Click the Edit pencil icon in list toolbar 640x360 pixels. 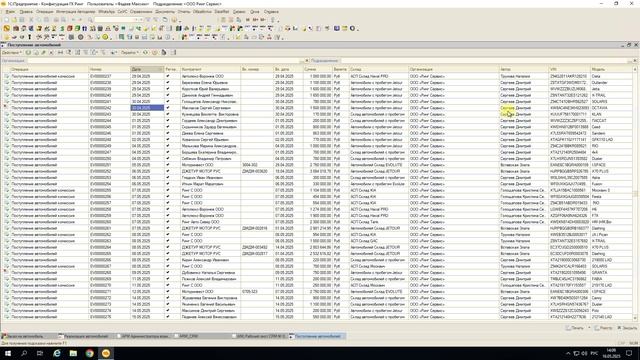coord(44,53)
